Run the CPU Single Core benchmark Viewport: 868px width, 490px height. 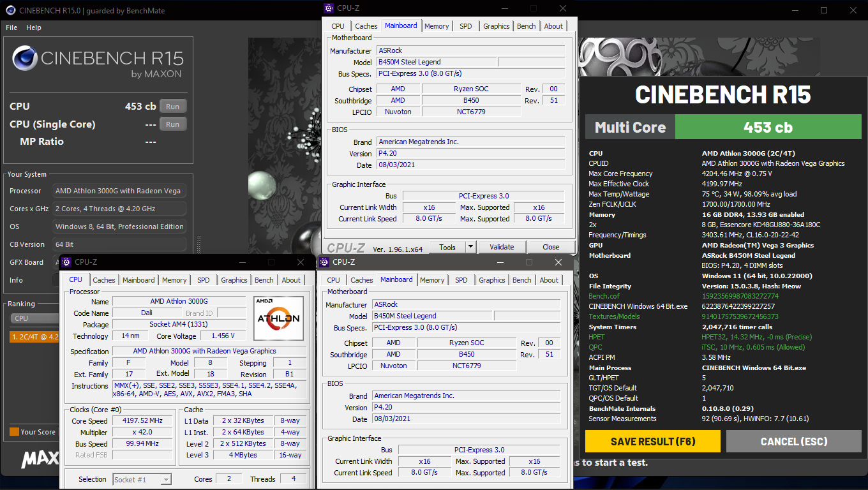173,124
